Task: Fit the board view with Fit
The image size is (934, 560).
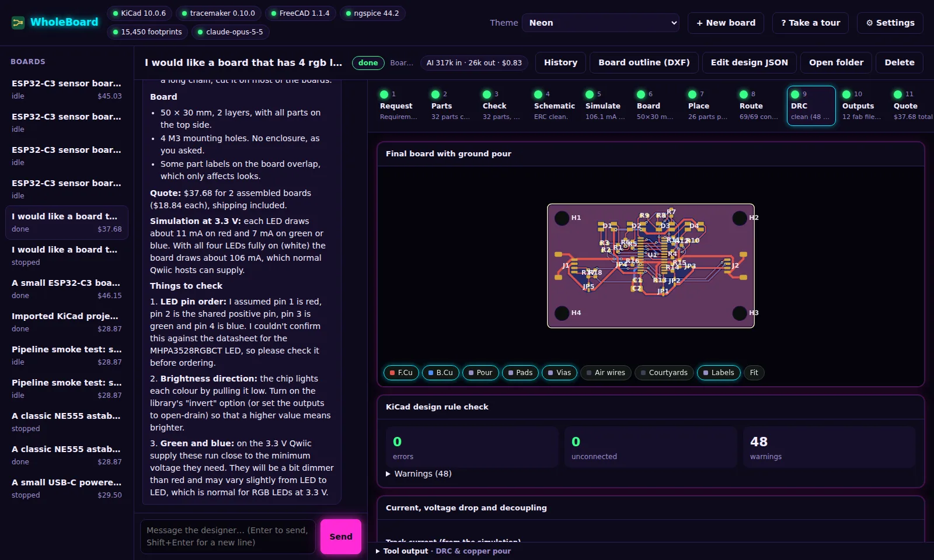Action: [754, 373]
